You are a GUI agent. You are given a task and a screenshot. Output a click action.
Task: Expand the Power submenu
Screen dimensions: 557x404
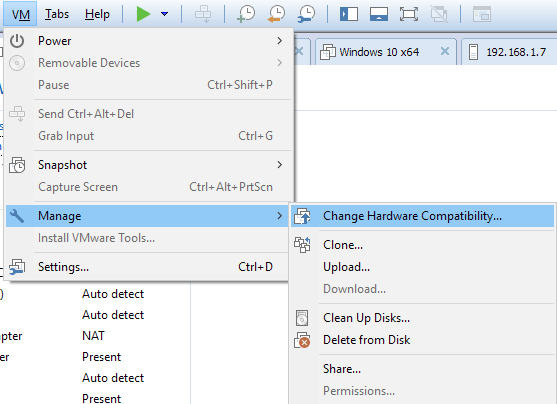pyautogui.click(x=148, y=41)
